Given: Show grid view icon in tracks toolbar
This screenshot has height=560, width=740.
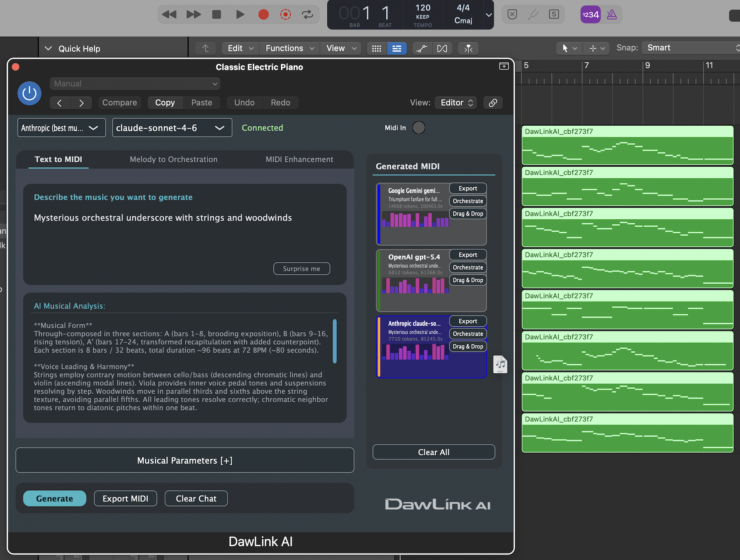Looking at the screenshot, I should (376, 49).
